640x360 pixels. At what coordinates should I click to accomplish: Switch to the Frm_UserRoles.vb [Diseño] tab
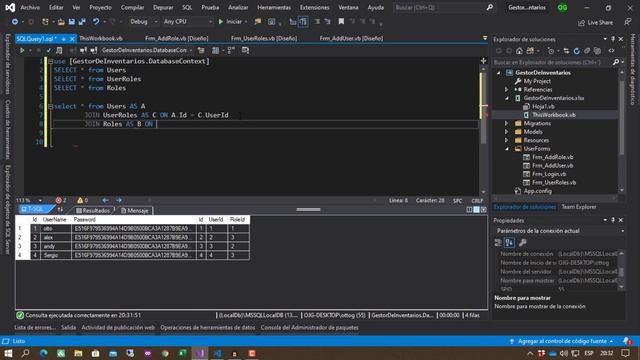(264, 38)
